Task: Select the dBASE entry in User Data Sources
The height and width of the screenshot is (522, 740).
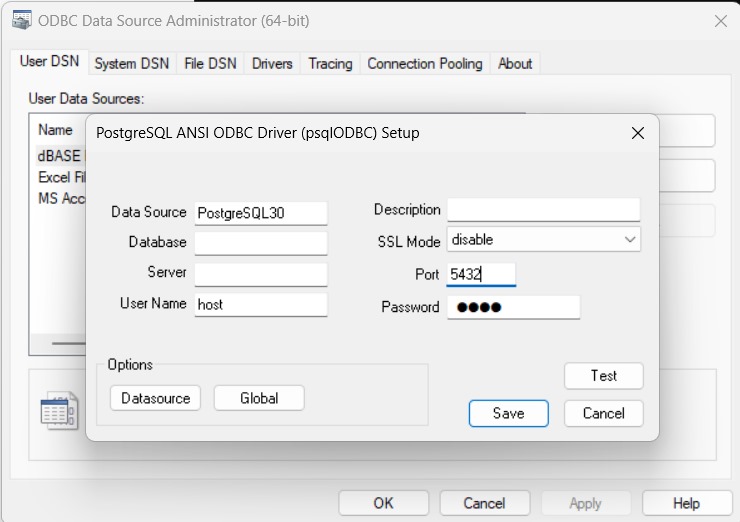Action: (x=59, y=156)
